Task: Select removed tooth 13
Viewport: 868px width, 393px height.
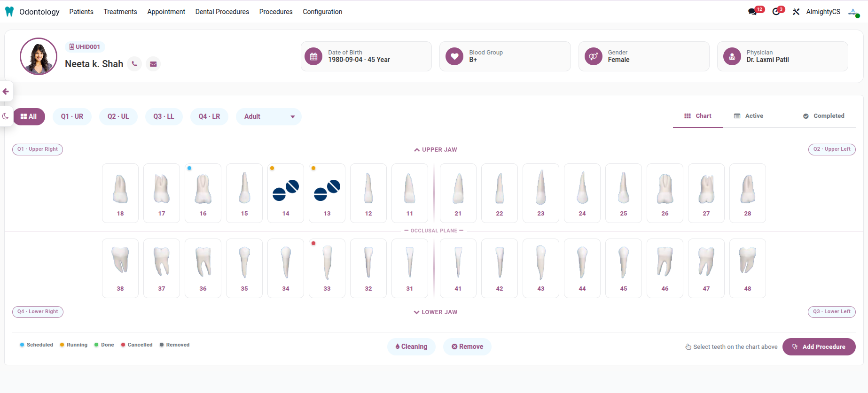Action: (327, 193)
